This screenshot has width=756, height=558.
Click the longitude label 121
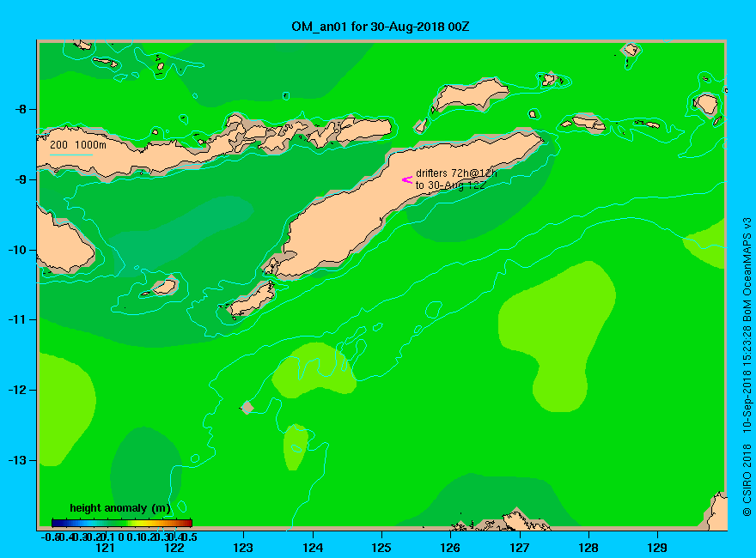[x=105, y=548]
